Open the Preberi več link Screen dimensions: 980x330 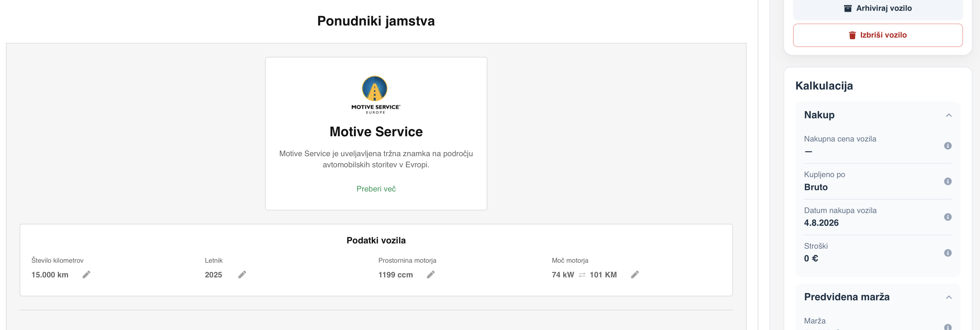[376, 189]
